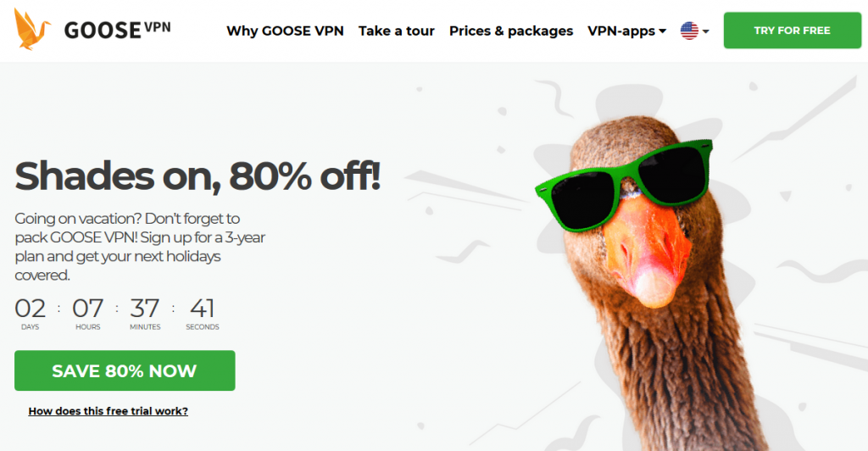Image resolution: width=868 pixels, height=451 pixels.
Task: Select the US flag language icon
Action: click(689, 31)
